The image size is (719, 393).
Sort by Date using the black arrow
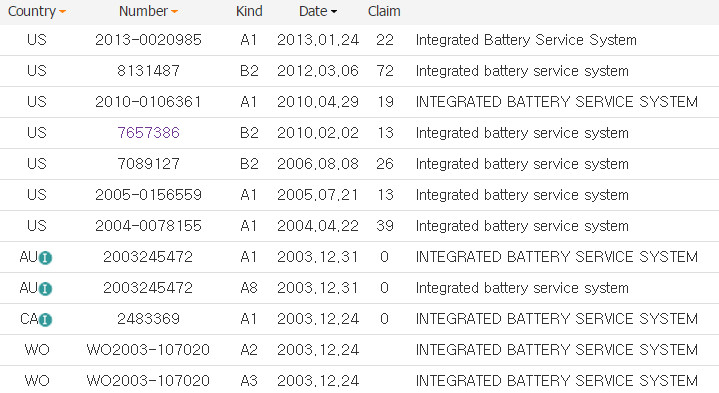(334, 12)
